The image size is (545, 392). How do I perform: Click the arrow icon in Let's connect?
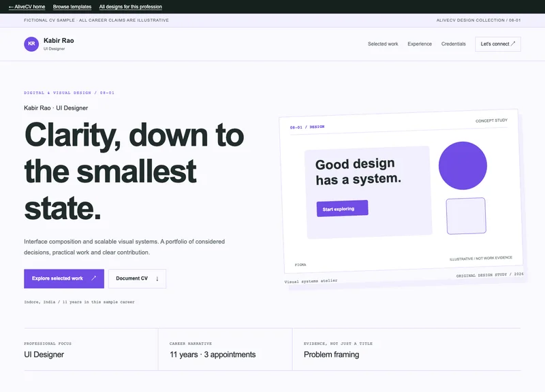tap(513, 44)
